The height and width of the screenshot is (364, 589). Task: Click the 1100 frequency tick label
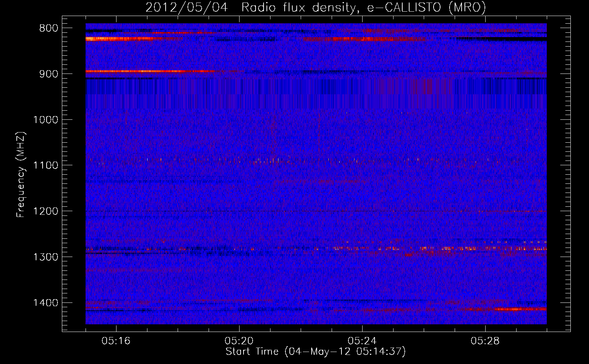click(x=46, y=166)
